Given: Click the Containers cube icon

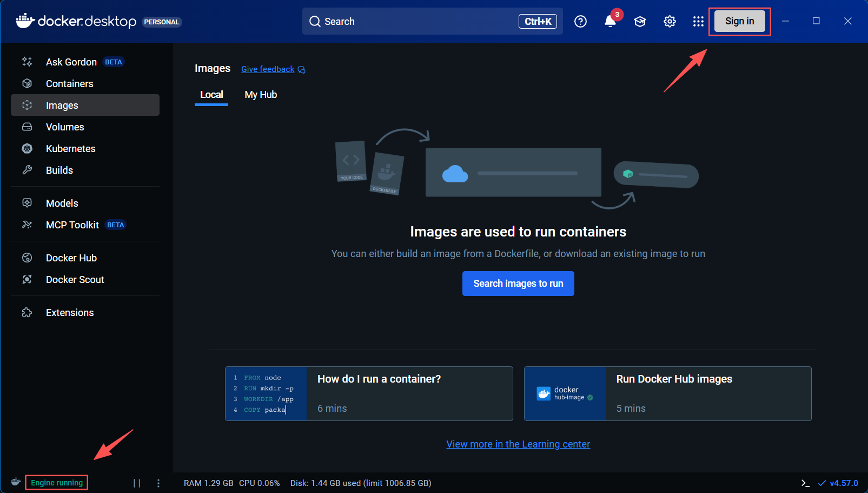Looking at the screenshot, I should (x=27, y=83).
